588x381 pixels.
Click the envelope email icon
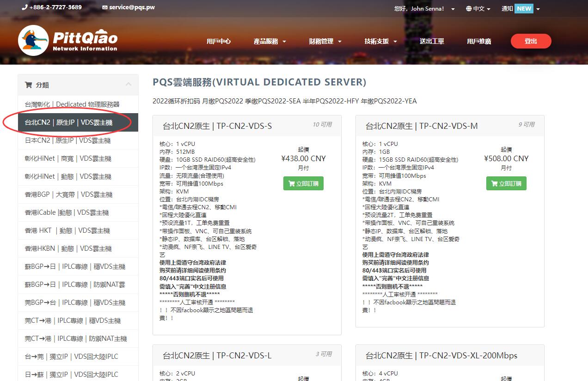tap(105, 7)
